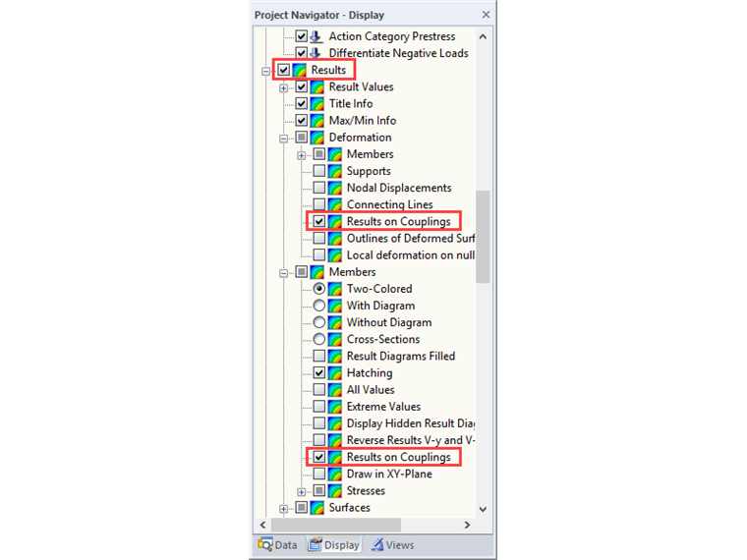This screenshot has height=560, width=747.
Task: Close the Project Navigator panel
Action: click(x=486, y=15)
